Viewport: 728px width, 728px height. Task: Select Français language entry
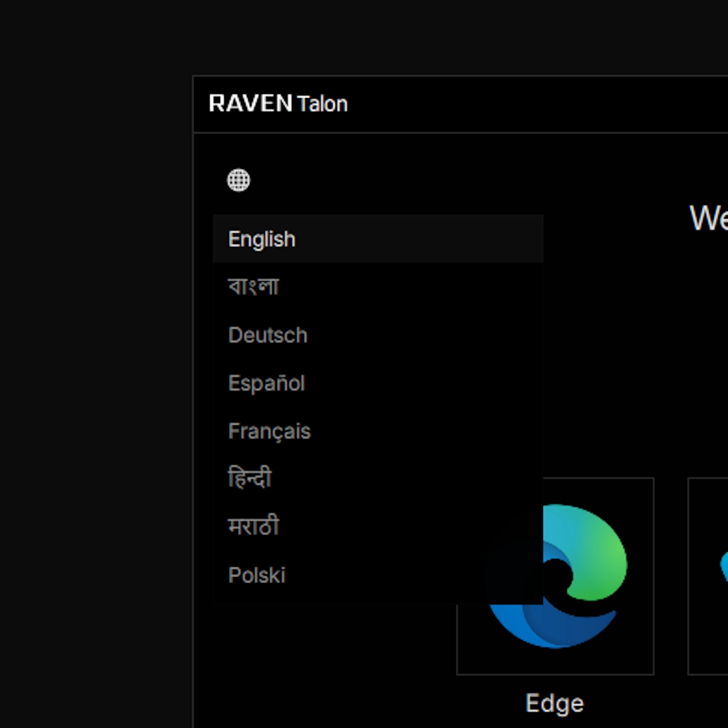[378, 431]
